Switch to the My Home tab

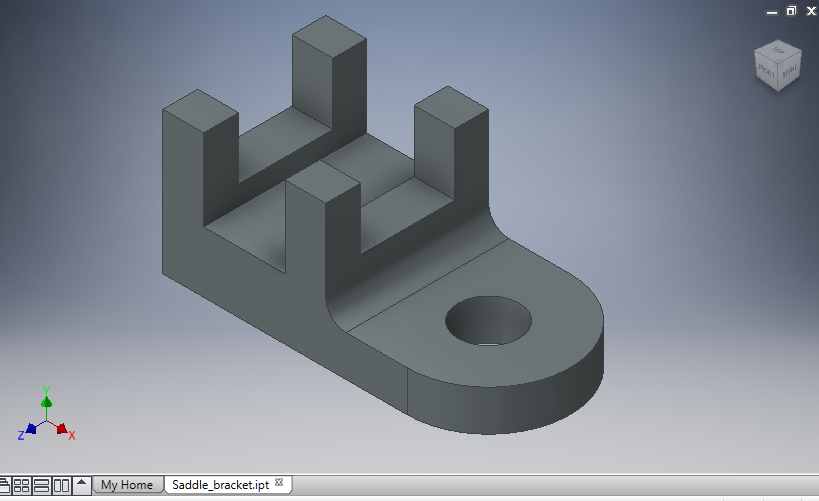pyautogui.click(x=127, y=485)
